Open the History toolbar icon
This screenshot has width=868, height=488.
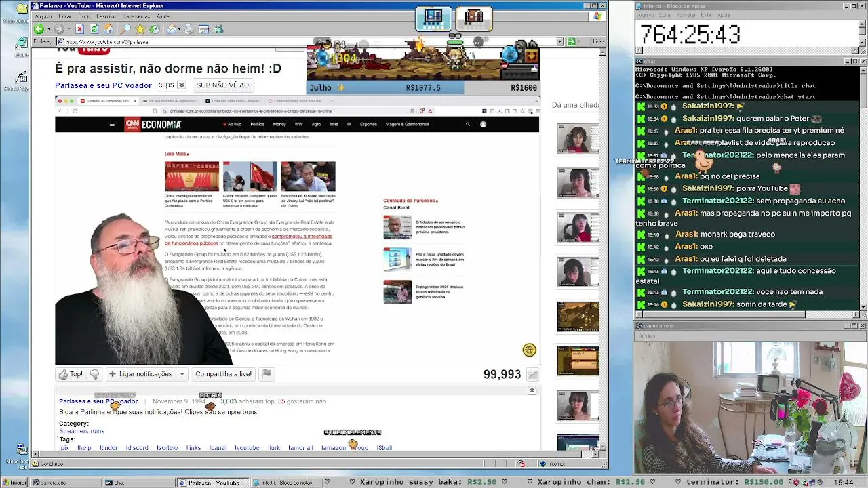155,29
